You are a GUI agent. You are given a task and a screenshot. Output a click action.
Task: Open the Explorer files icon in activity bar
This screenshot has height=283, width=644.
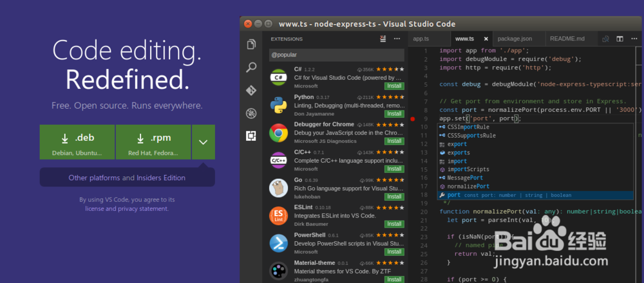pos(251,44)
